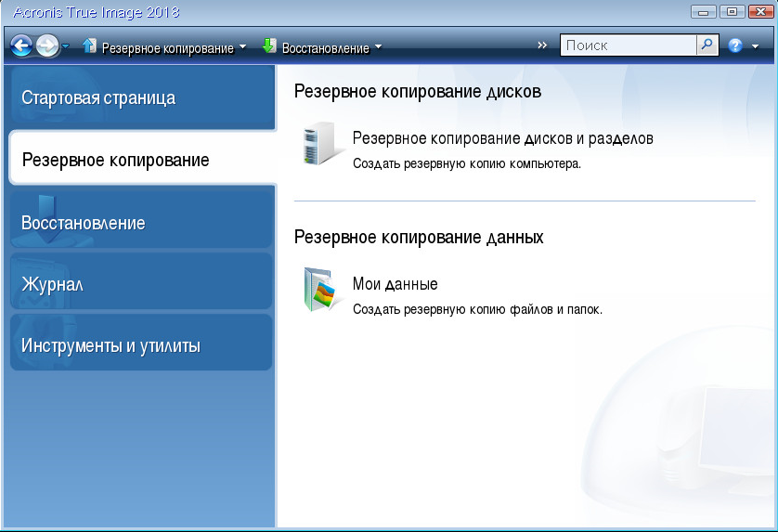Show more toolbar items chevron
The height and width of the screenshot is (532, 778).
pos(542,45)
